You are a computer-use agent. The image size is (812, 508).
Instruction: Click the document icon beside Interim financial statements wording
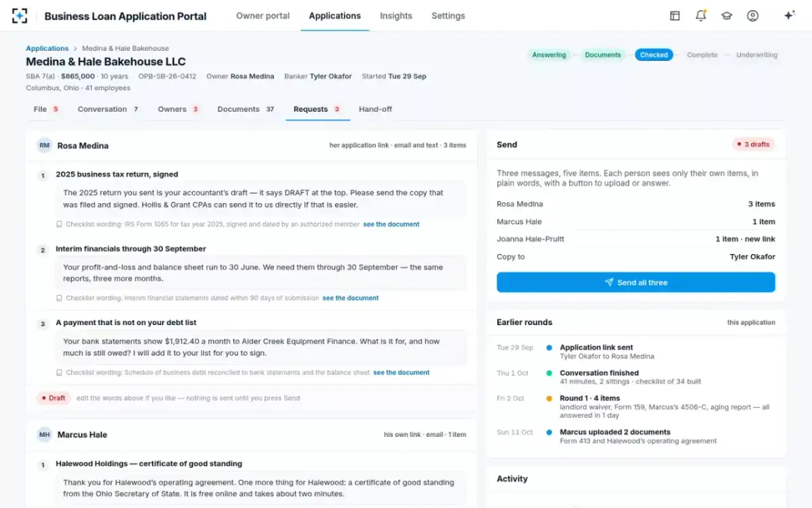coord(60,298)
